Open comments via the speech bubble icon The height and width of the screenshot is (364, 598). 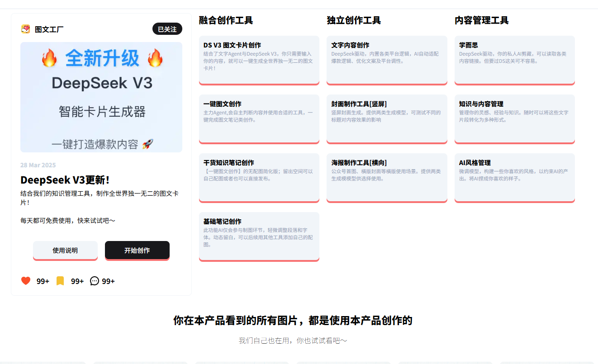tap(94, 281)
